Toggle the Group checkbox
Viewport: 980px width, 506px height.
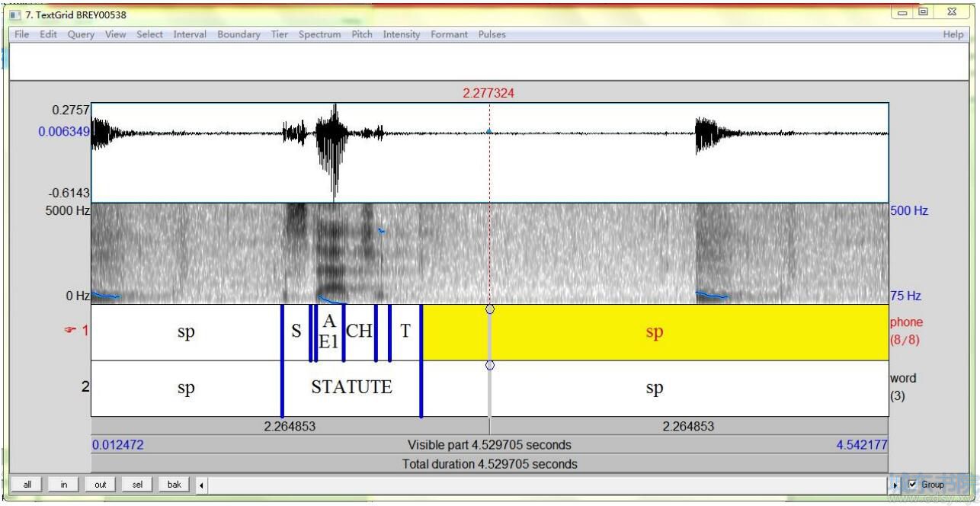coord(912,485)
